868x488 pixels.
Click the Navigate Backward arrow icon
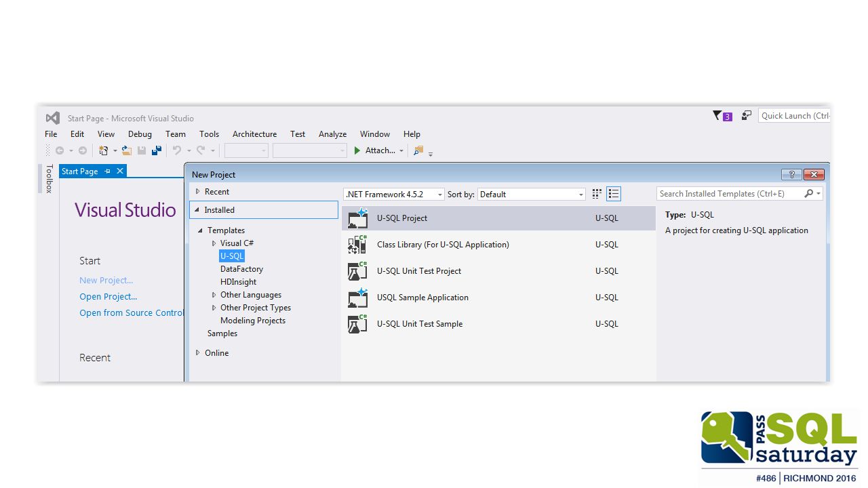[60, 150]
